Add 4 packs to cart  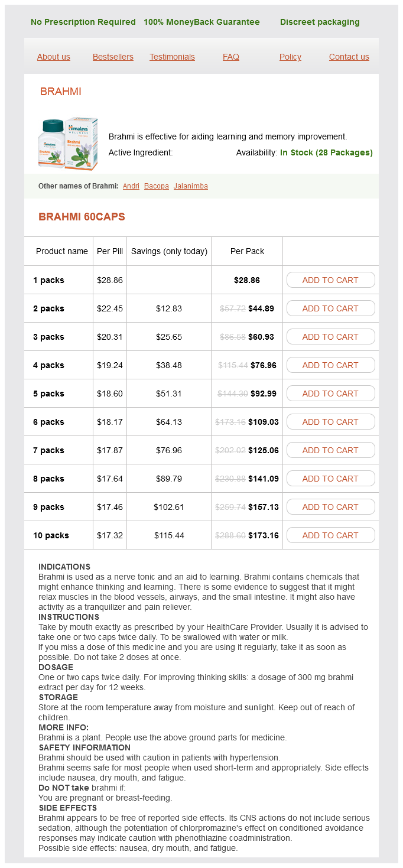point(330,365)
